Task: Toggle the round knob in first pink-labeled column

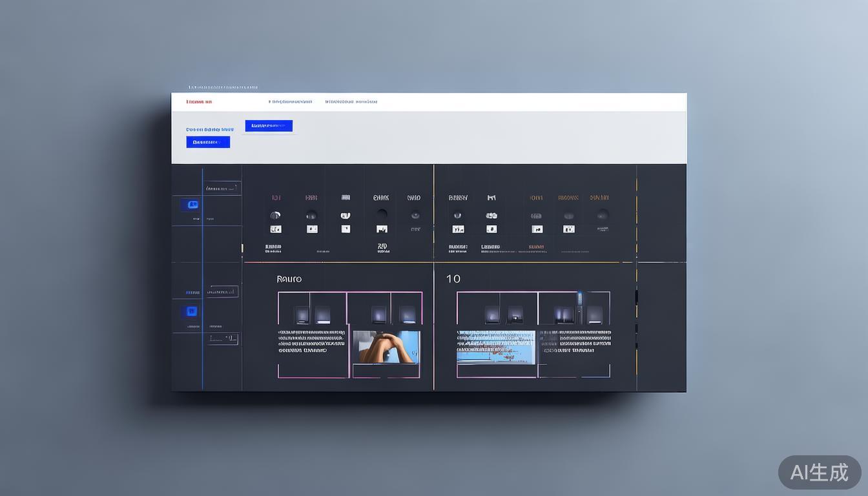Action: (x=275, y=215)
